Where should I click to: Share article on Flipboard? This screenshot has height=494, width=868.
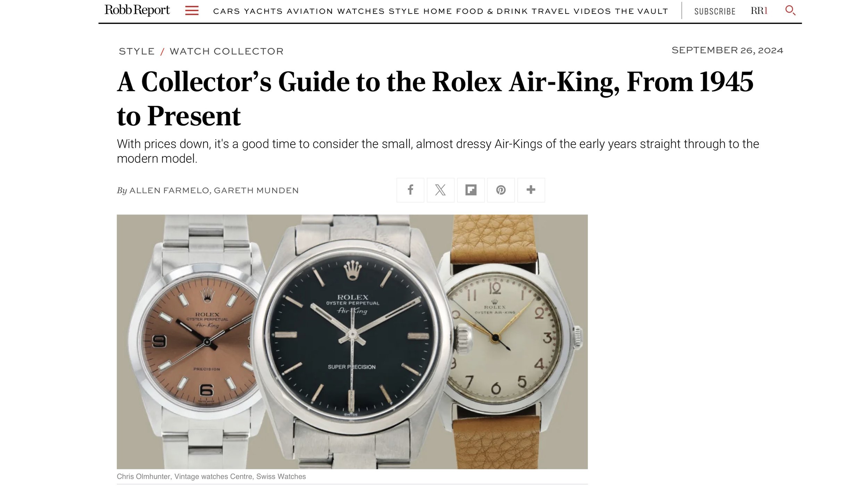click(471, 190)
